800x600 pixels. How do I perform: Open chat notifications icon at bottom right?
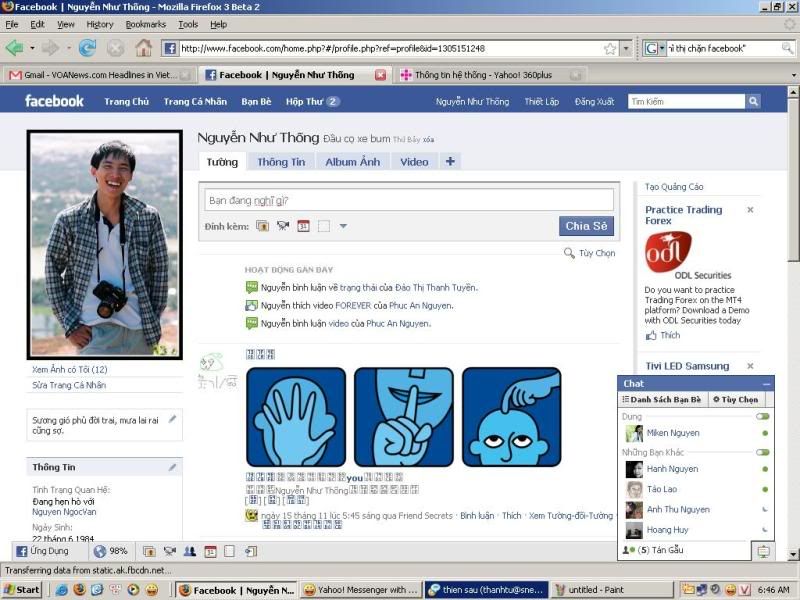763,551
